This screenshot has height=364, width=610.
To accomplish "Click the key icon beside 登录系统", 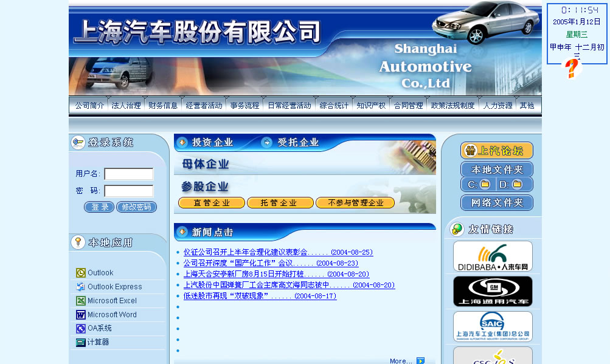I will coord(78,142).
